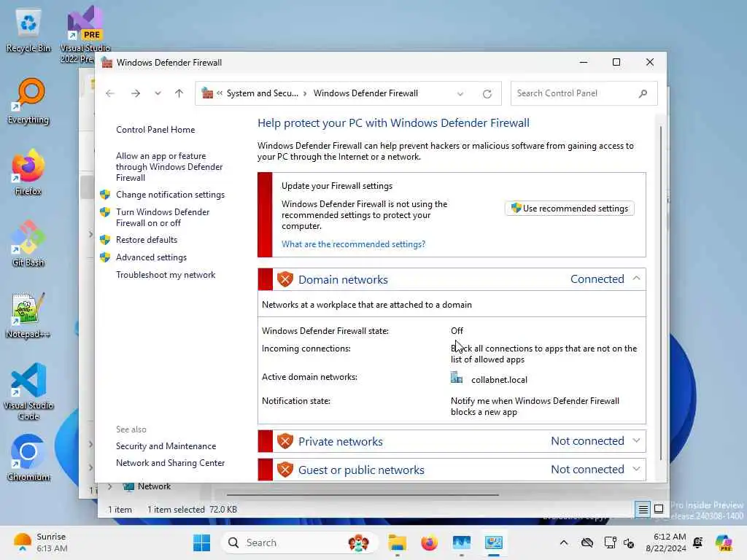Open the Recycle Bin desktop icon
Screen dimensions: 747x560
[28, 31]
